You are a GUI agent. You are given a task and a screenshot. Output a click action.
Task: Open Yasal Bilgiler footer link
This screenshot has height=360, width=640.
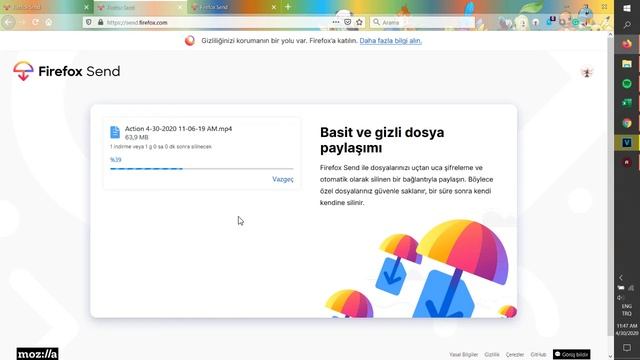tap(463, 355)
